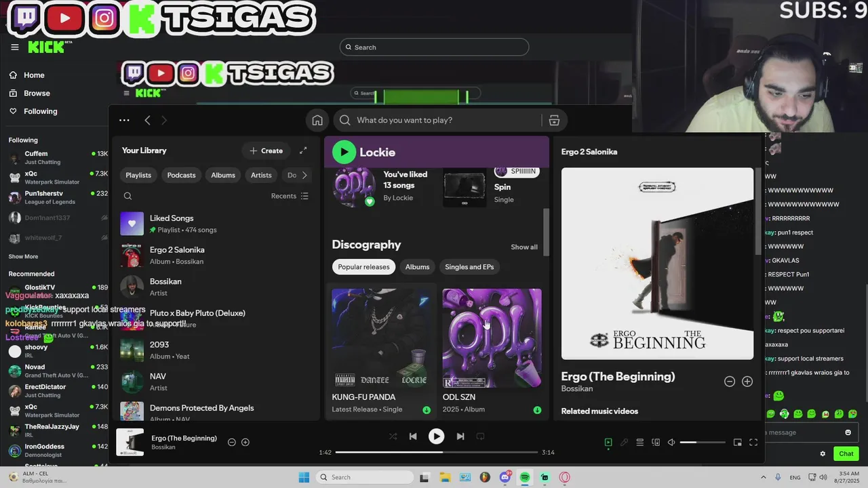The height and width of the screenshot is (488, 868).
Task: Open NAV artist in library
Action: pyautogui.click(x=216, y=382)
